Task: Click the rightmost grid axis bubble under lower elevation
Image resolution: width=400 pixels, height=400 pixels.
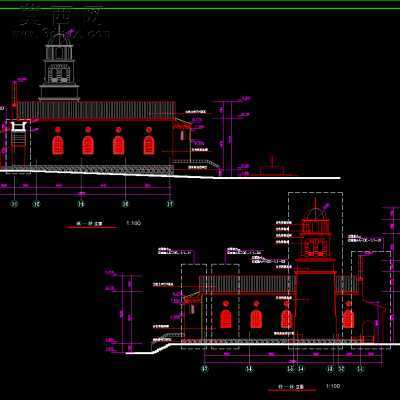Action: [x=360, y=369]
